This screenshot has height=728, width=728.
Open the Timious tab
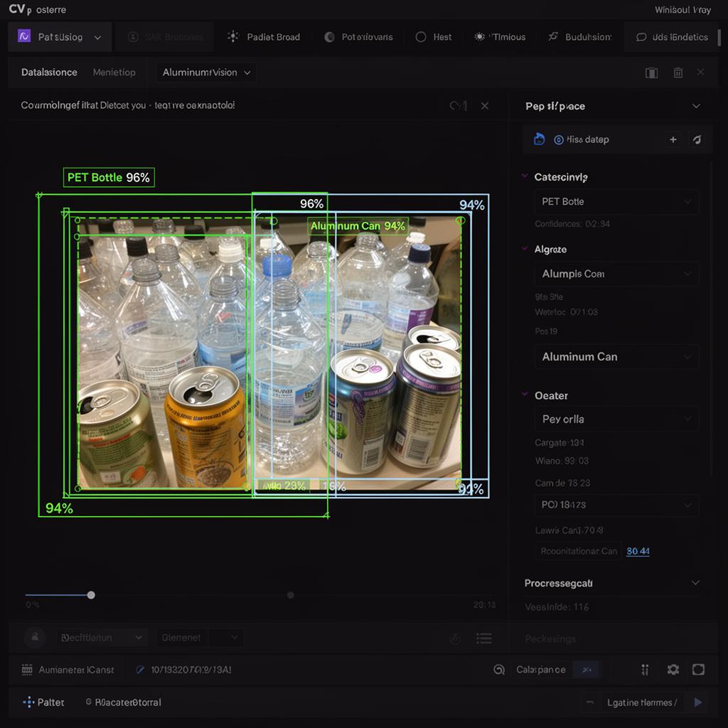[x=500, y=37]
